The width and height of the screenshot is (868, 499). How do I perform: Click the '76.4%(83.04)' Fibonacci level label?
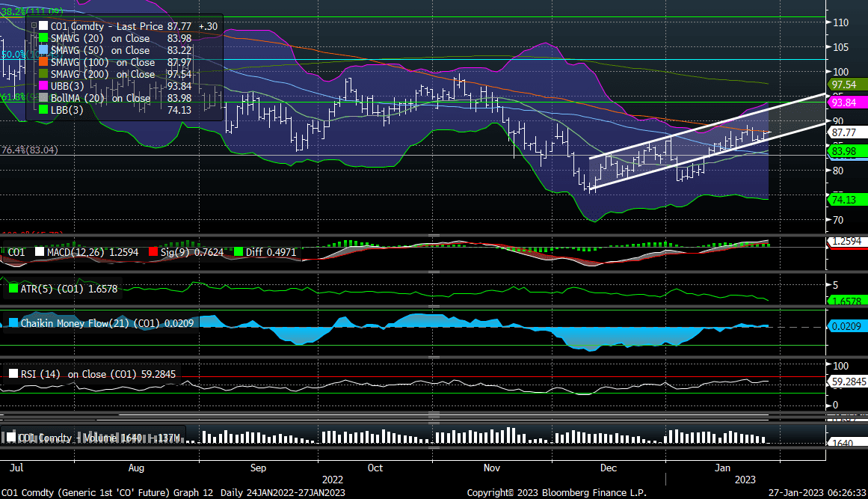(x=29, y=150)
